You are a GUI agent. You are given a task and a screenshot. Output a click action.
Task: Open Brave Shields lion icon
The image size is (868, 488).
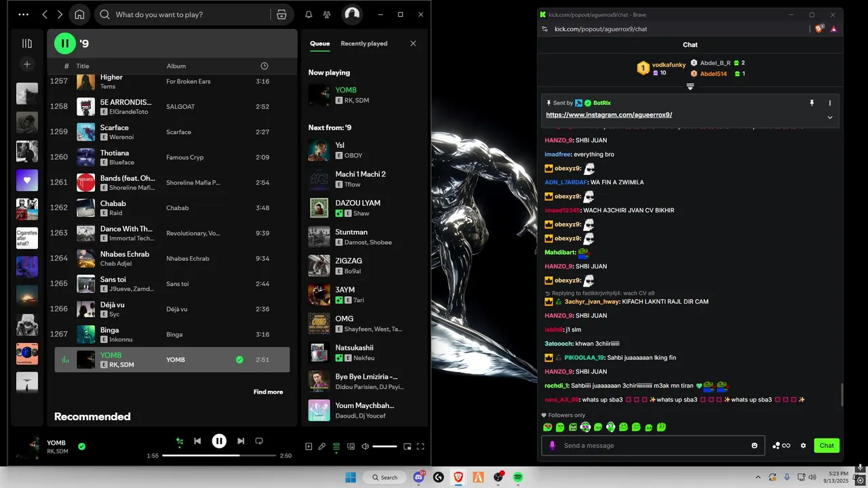point(819,28)
